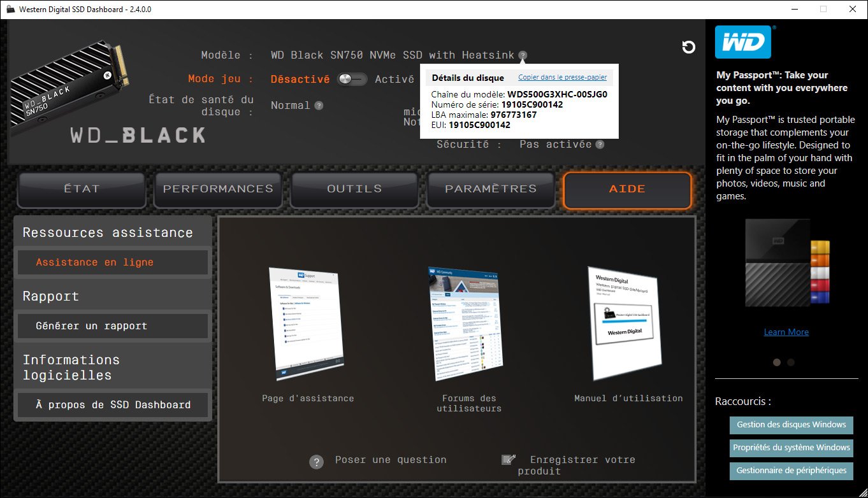Switch to the PERFORMANCES tab
This screenshot has width=868, height=498.
pyautogui.click(x=218, y=189)
